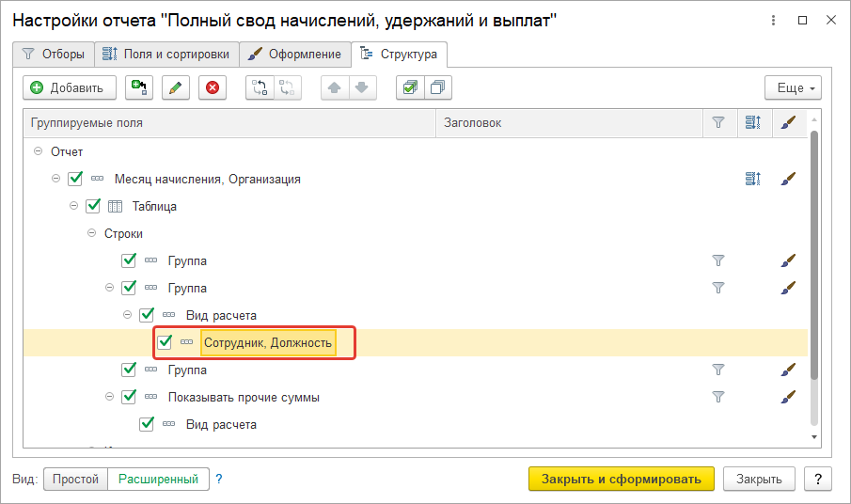Screen dimensions: 851x504
Task: Click Закрыть и сформировать button
Action: click(621, 479)
